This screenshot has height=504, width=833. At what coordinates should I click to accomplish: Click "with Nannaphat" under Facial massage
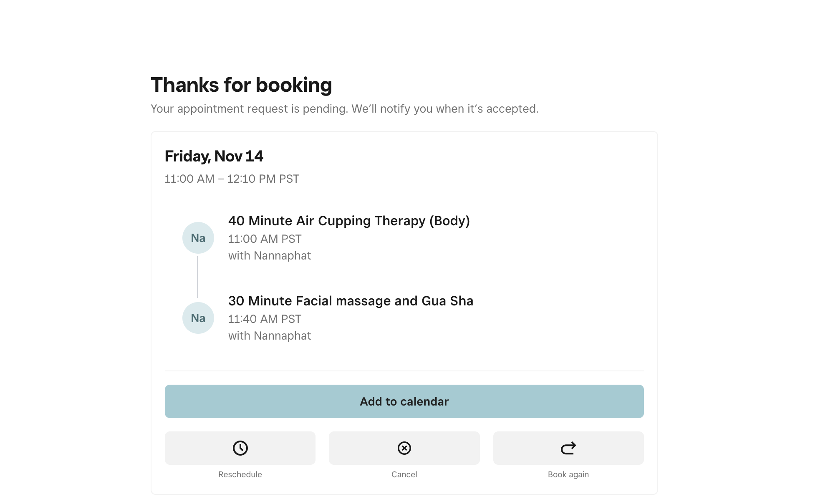[x=270, y=336]
